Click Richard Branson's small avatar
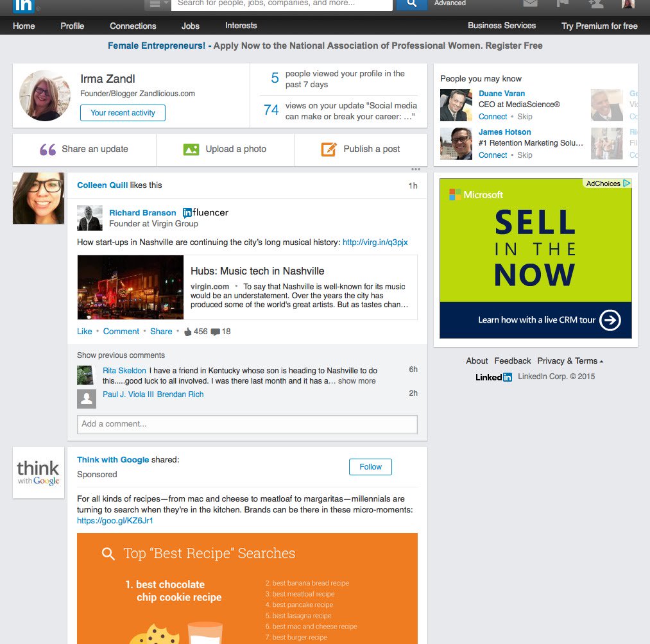Image resolution: width=650 pixels, height=644 pixels. click(90, 217)
